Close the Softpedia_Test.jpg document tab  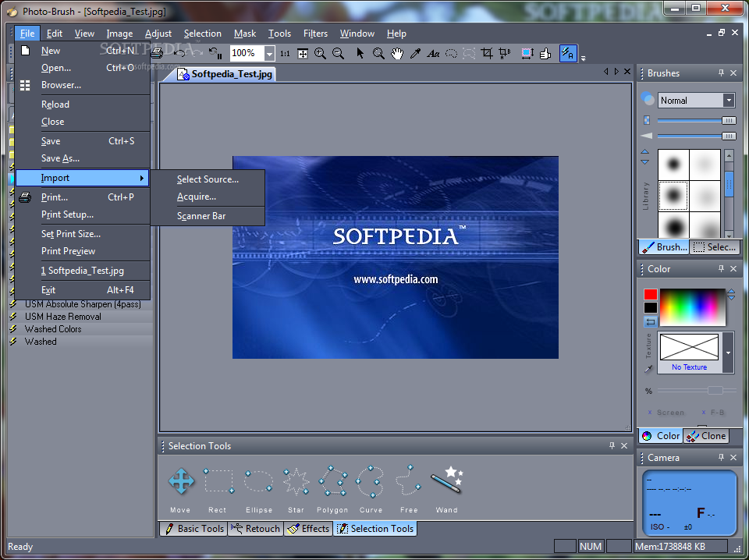[x=627, y=72]
